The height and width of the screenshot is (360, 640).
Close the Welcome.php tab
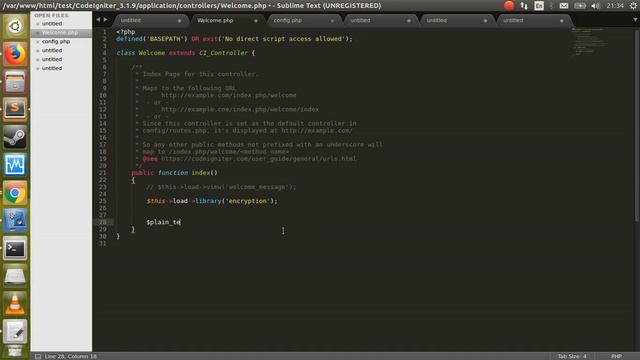click(256, 21)
